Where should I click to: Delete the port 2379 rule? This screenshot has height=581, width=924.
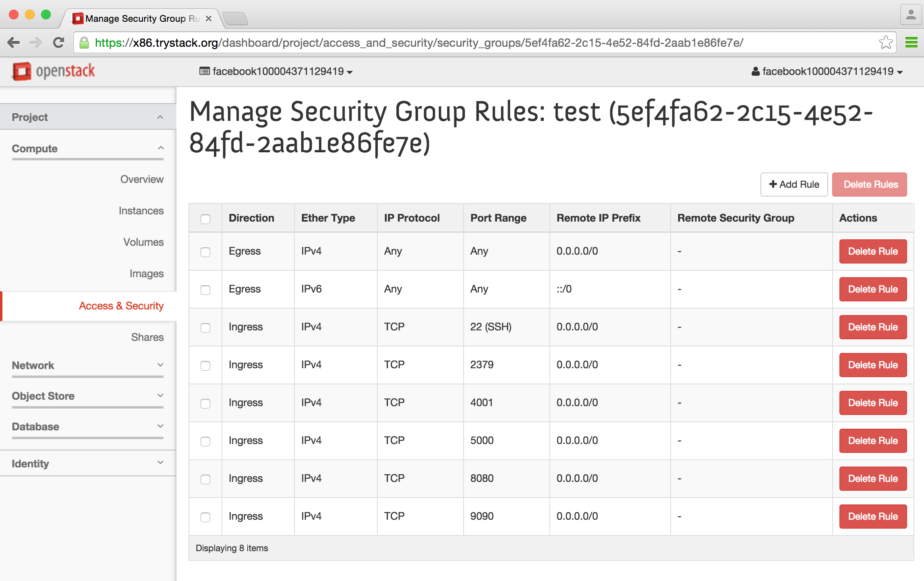873,365
